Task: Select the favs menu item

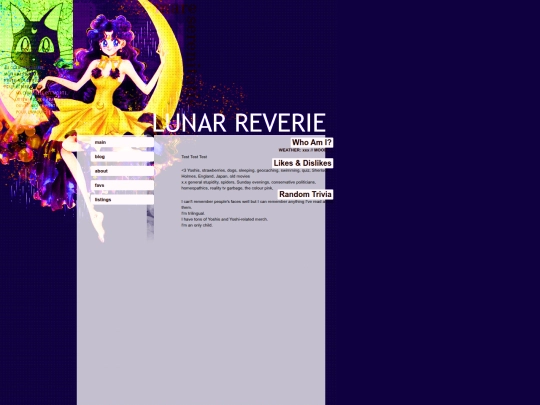Action: click(x=122, y=185)
